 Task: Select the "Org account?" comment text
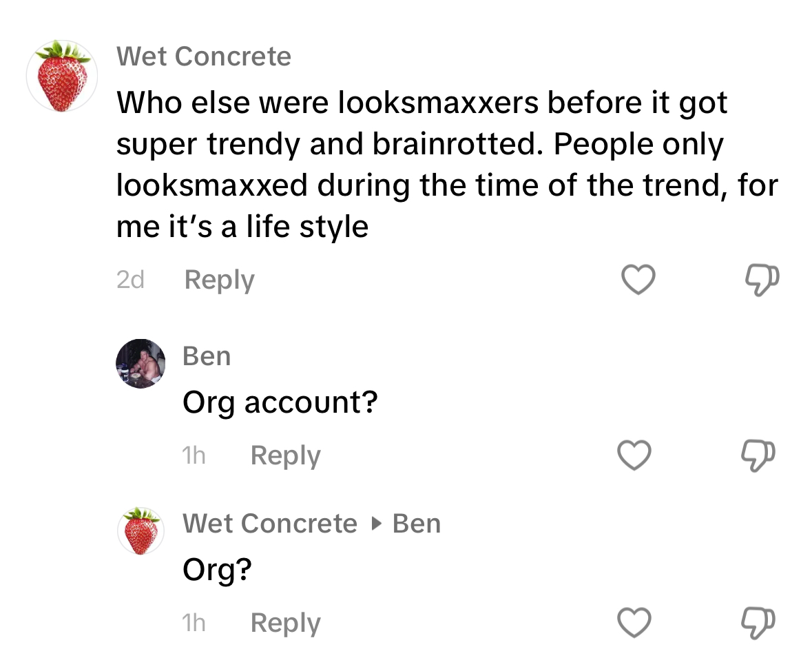(280, 402)
